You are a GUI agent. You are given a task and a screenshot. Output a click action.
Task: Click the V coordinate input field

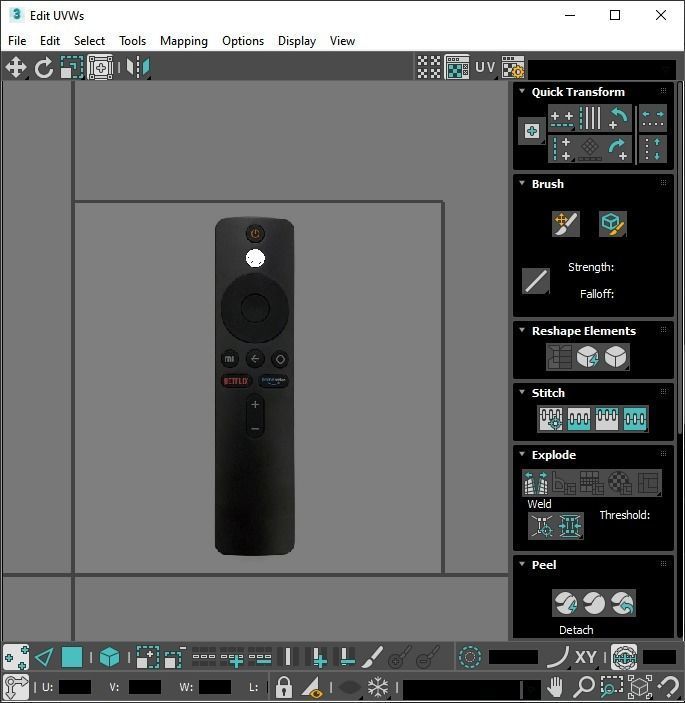(145, 687)
